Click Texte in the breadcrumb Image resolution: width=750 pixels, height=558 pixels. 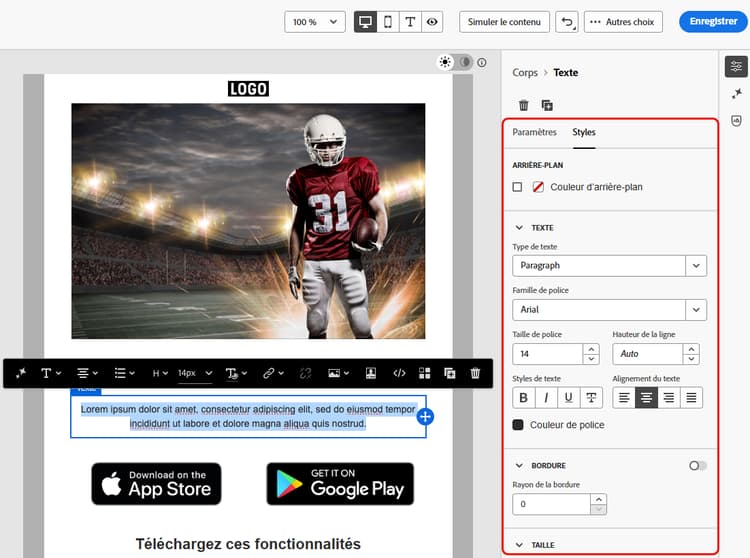pyautogui.click(x=566, y=73)
